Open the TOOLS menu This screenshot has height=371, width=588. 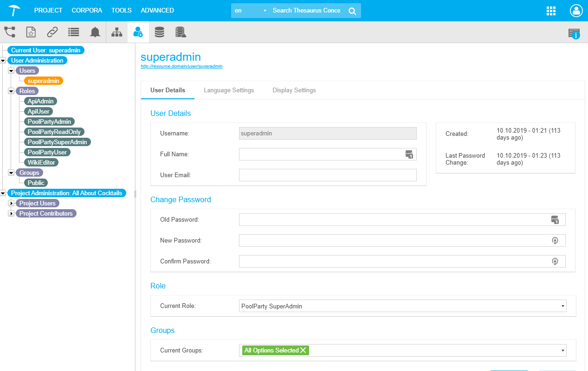coord(122,10)
